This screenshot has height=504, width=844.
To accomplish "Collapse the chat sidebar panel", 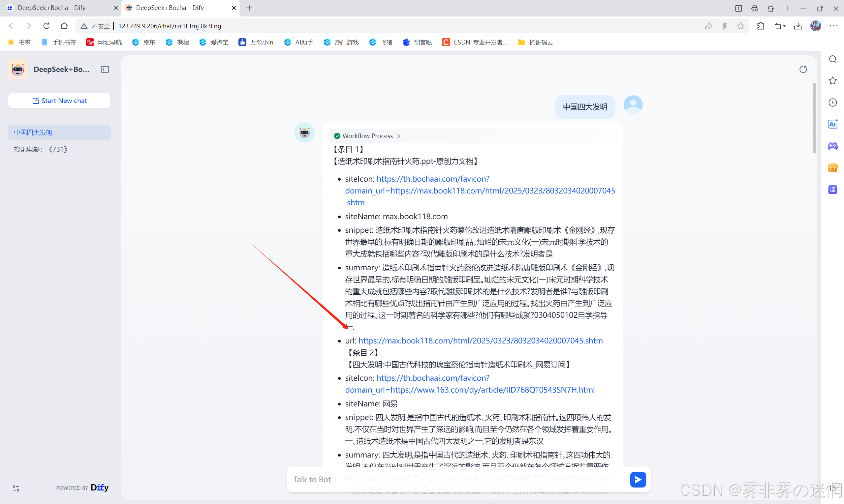I will [105, 69].
